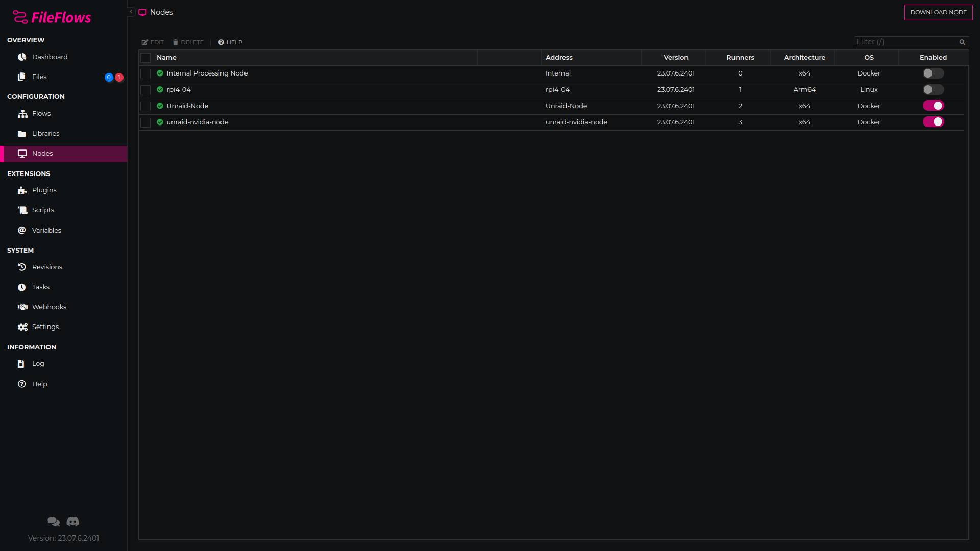Disable the Unraid-Node toggle
Image resolution: width=980 pixels, height=551 pixels.
click(x=933, y=106)
